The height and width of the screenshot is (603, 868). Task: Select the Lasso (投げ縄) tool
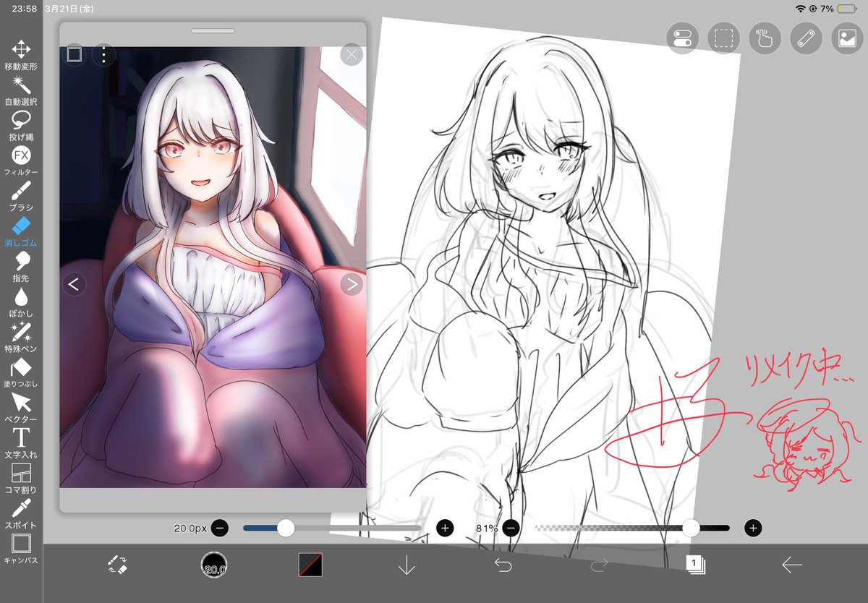click(21, 126)
